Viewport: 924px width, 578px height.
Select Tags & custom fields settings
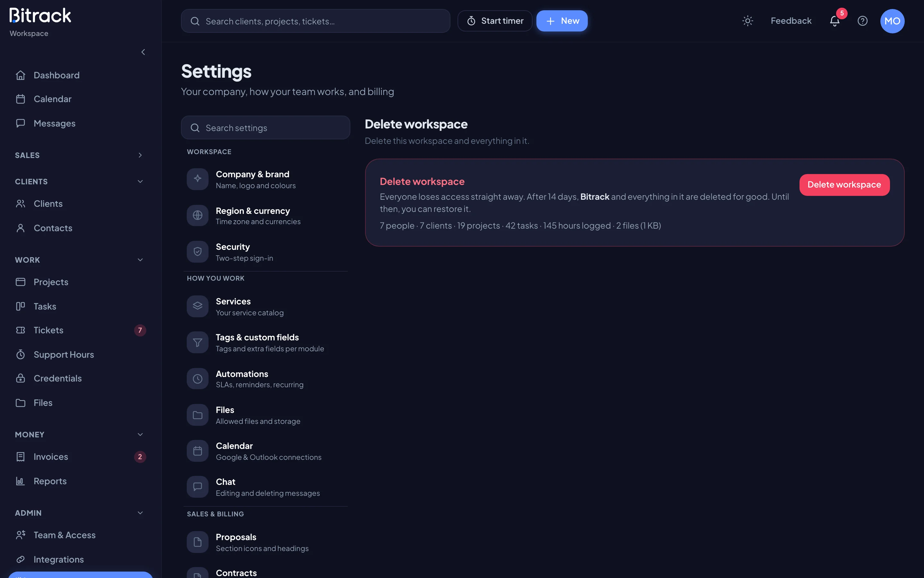point(265,343)
